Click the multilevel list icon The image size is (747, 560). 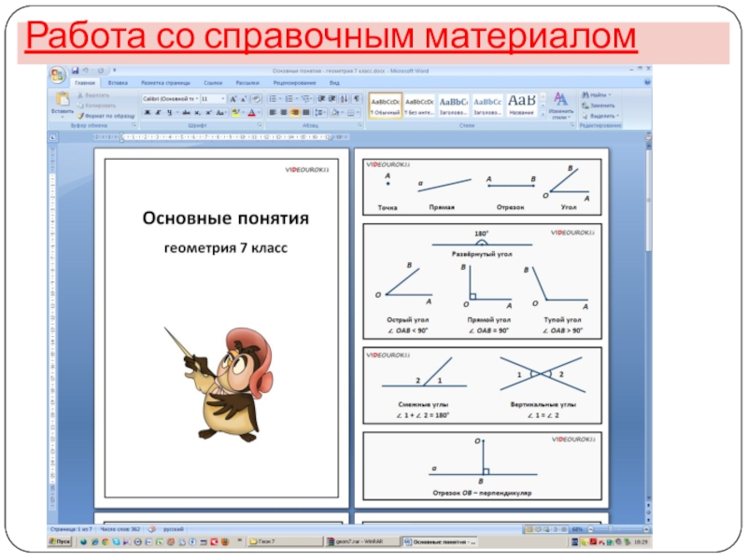click(305, 99)
